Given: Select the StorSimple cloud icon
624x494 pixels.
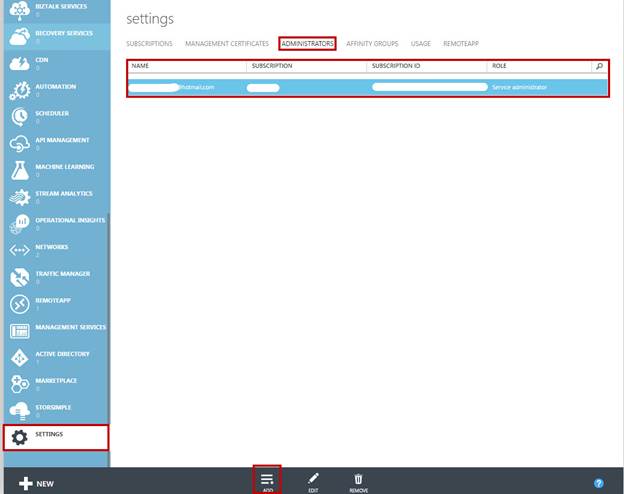Looking at the screenshot, I should 20,411.
